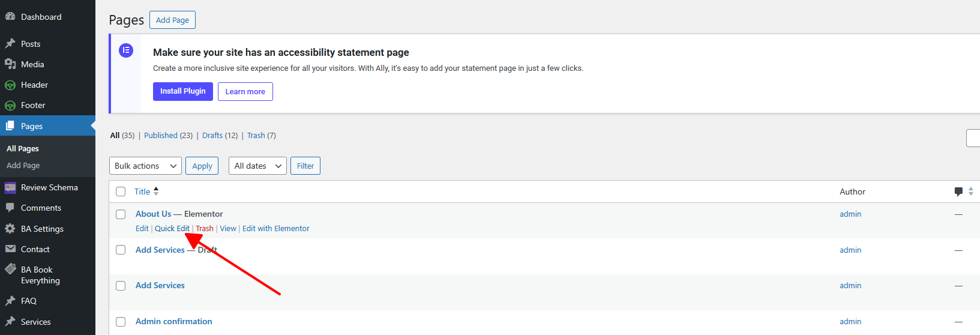Viewport: 980px width, 335px height.
Task: Click the Review Schema icon
Action: click(x=10, y=187)
